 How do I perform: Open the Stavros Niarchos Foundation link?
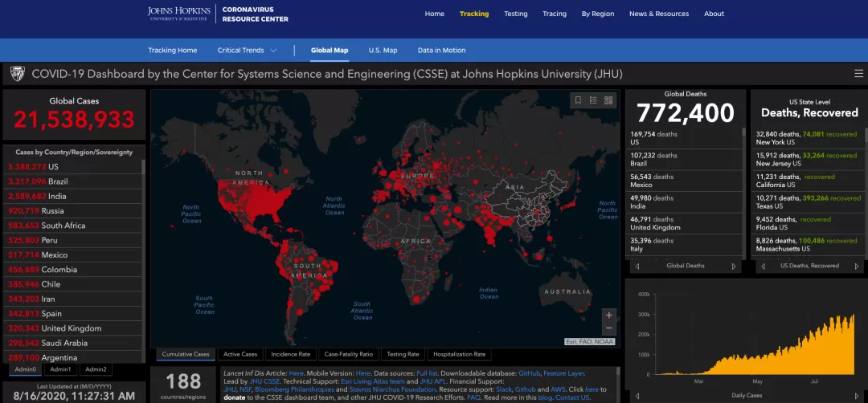pos(392,389)
